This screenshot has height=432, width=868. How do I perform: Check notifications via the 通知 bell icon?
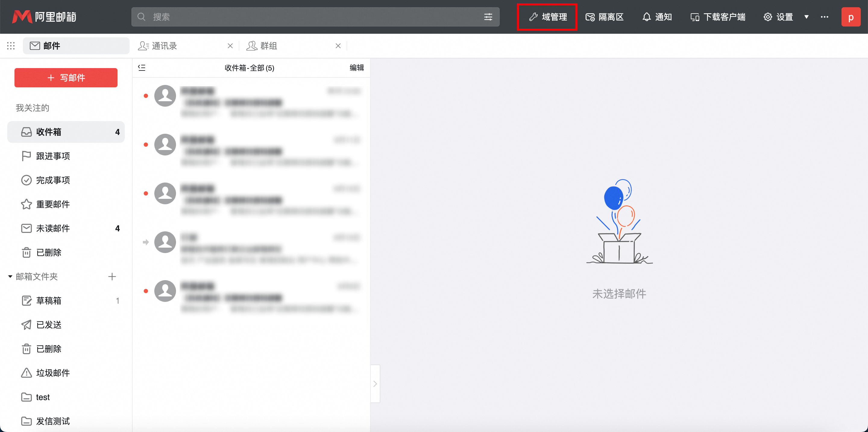(657, 17)
